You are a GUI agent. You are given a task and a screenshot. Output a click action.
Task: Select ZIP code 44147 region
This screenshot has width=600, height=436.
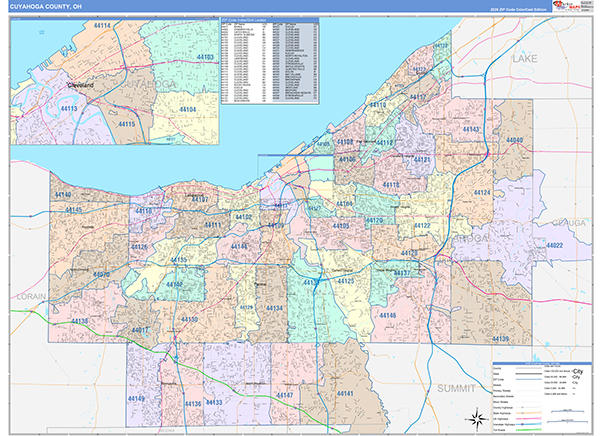click(285, 395)
